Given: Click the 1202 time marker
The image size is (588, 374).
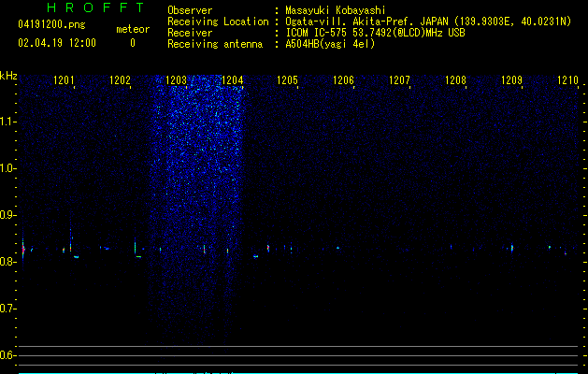Looking at the screenshot, I should (x=120, y=80).
